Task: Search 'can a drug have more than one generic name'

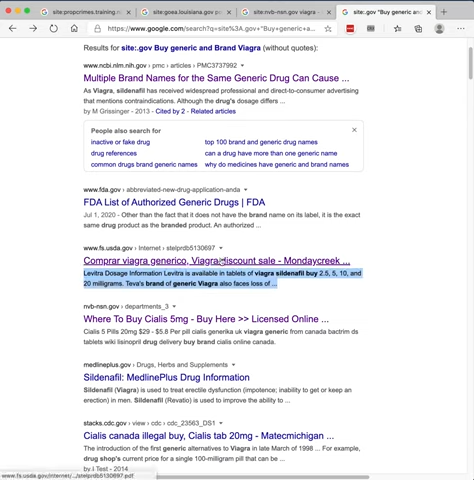Action: 271,153
